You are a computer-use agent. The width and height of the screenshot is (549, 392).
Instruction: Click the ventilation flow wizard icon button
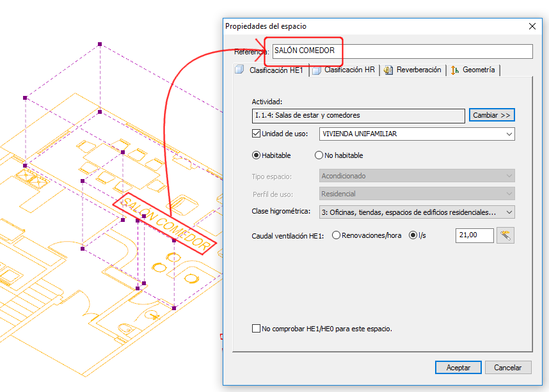505,235
